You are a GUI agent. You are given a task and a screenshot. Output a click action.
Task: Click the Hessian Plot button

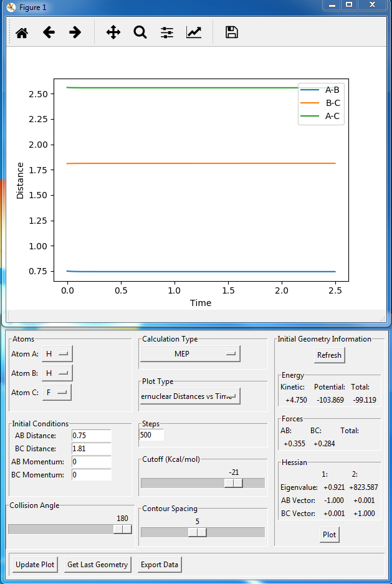(x=330, y=535)
